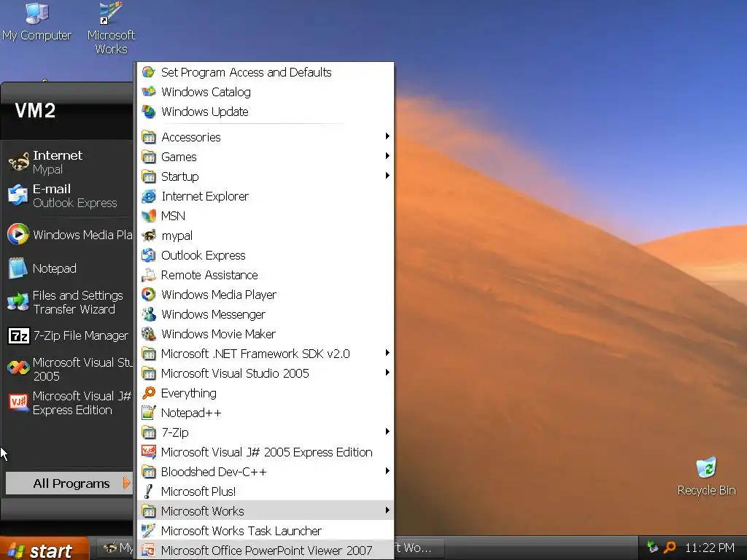Image resolution: width=747 pixels, height=560 pixels.
Task: Expand the 7-Zip submenu arrow
Action: [x=387, y=432]
